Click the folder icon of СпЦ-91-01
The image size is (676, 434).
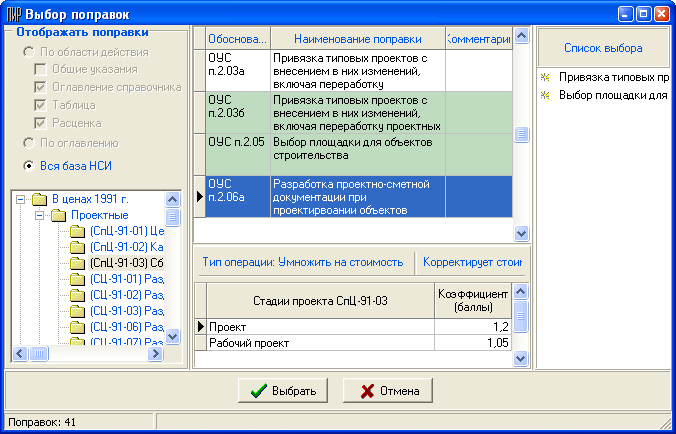[77, 232]
